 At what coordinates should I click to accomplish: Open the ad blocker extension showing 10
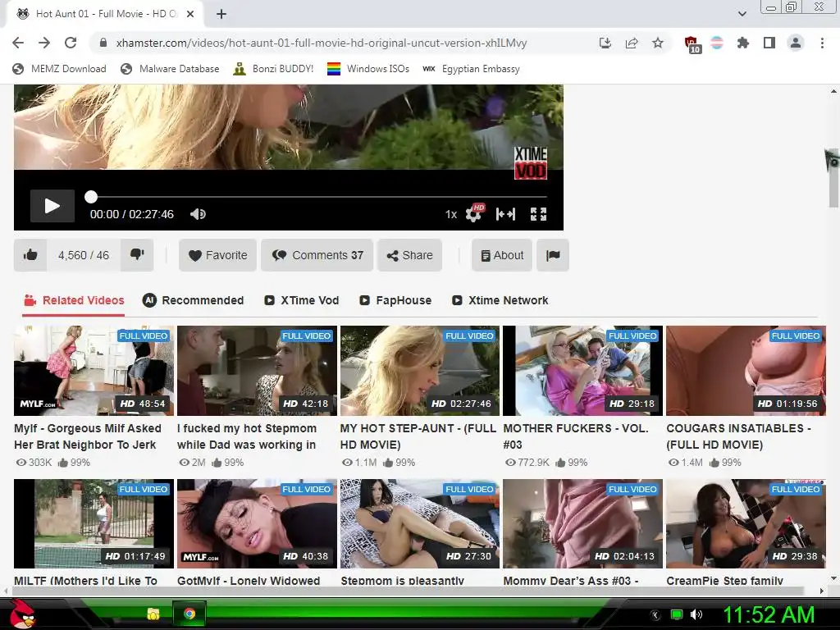coord(692,44)
